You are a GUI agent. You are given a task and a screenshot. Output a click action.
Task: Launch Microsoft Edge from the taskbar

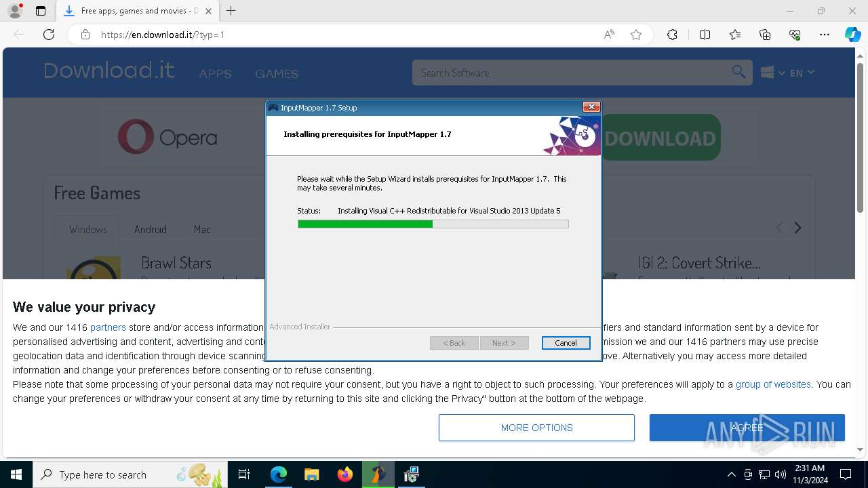(x=279, y=474)
